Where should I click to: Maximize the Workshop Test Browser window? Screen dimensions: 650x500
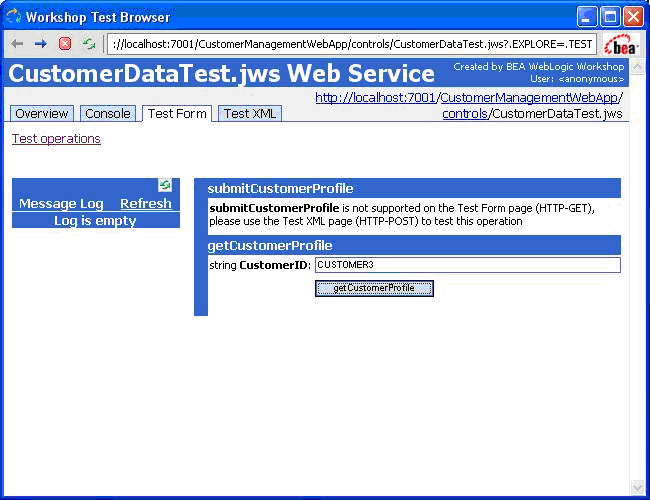point(610,17)
